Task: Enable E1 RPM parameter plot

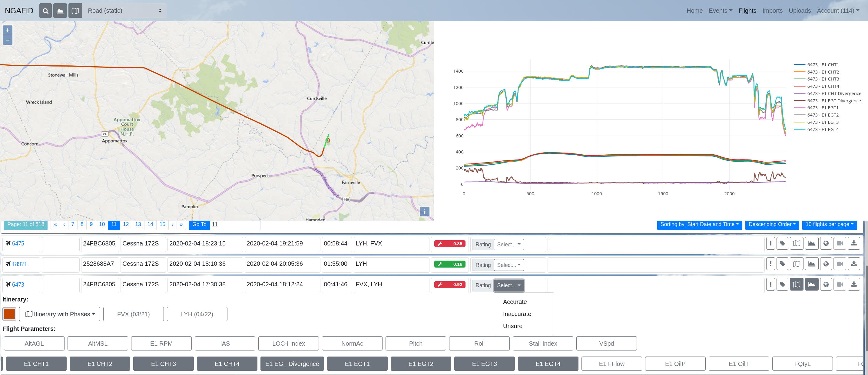Action: 161,343
